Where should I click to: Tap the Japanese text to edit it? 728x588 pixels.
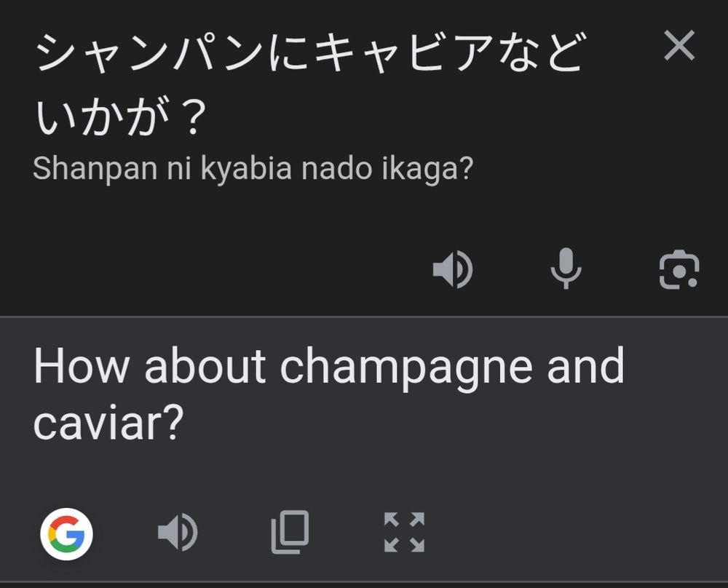click(306, 55)
